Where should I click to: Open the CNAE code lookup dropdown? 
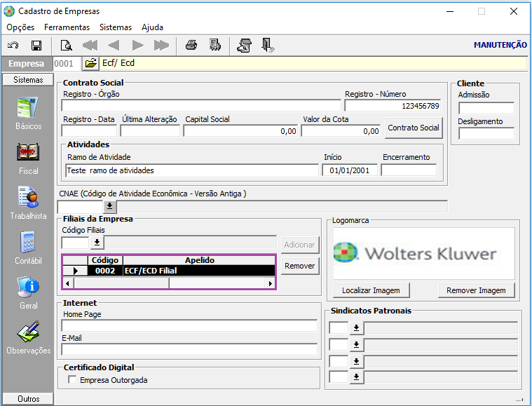(109, 206)
